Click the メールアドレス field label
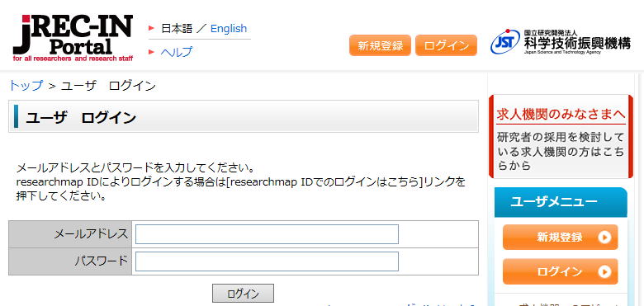 tap(91, 234)
